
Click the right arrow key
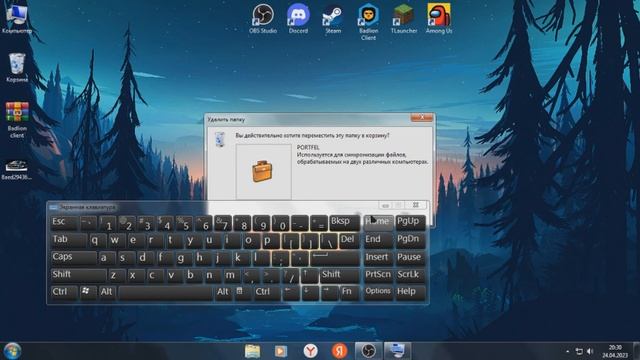[x=329, y=293]
